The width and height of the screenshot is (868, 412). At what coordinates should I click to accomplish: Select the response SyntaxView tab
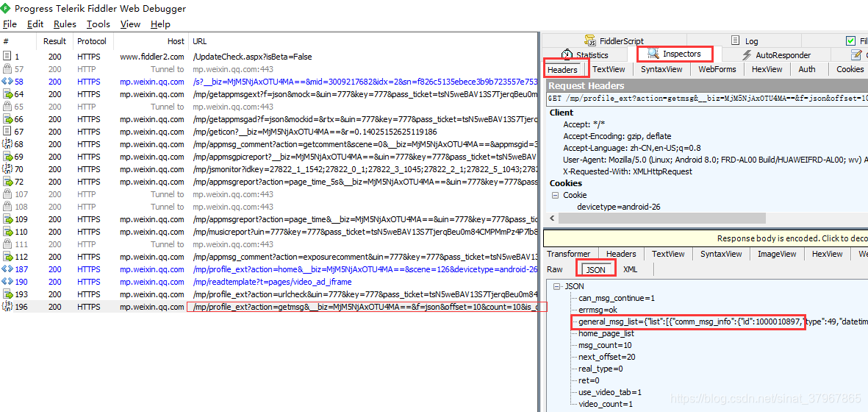click(721, 254)
